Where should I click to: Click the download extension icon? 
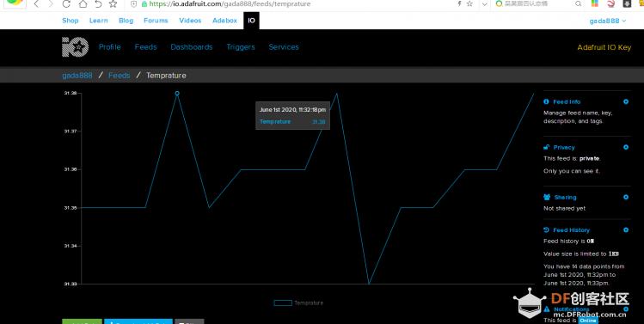pyautogui.click(x=627, y=3)
